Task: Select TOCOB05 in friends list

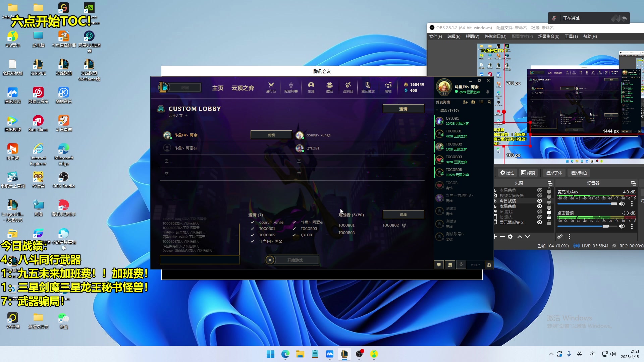Action: click(463, 172)
